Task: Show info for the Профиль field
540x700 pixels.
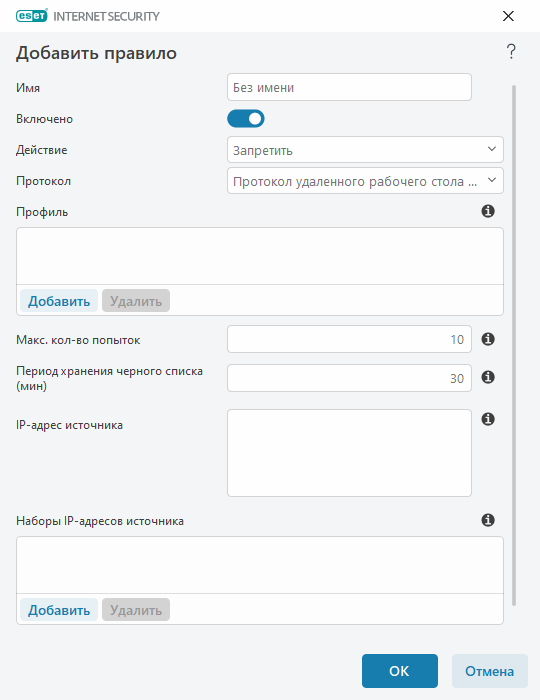Action: pyautogui.click(x=488, y=211)
